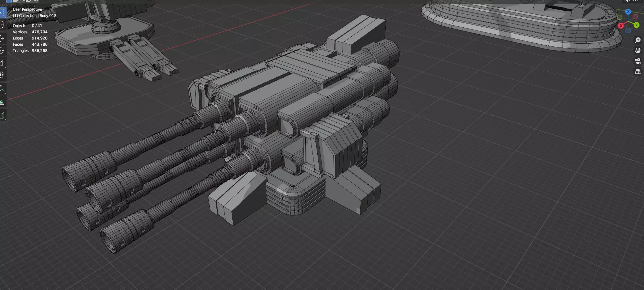Snap view to the blue Z axis
This screenshot has height=290, width=644.
click(628, 12)
